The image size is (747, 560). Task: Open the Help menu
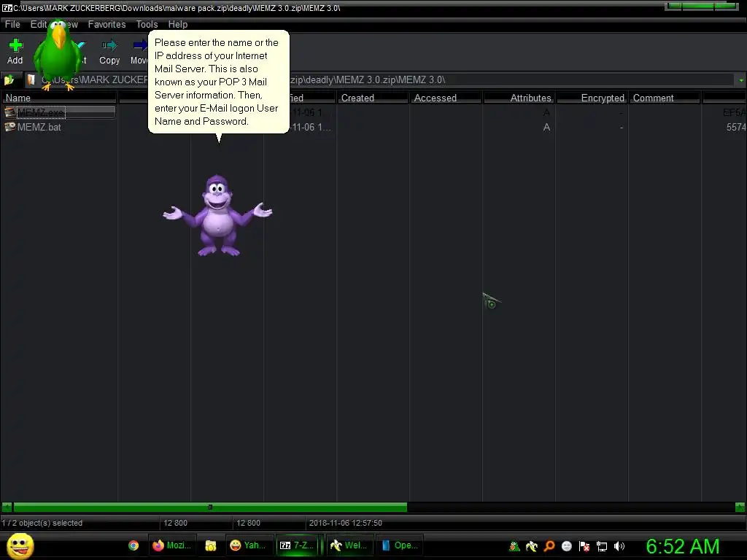pos(178,24)
